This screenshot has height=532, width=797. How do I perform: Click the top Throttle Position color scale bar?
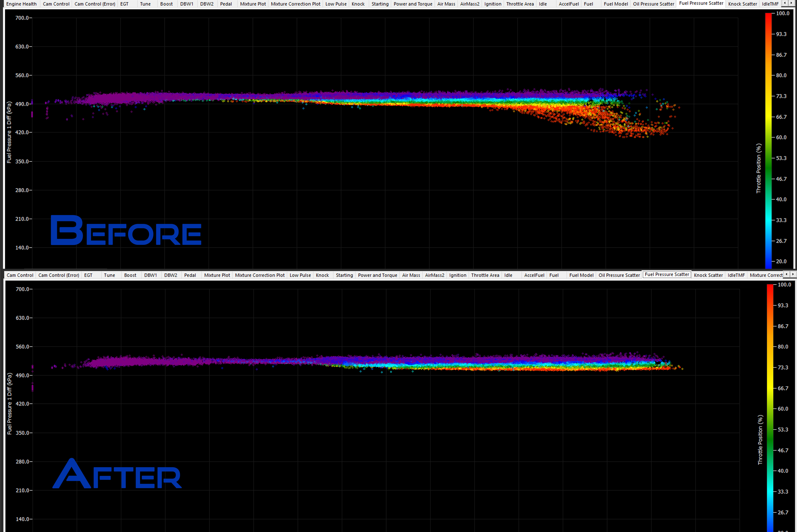(x=768, y=141)
